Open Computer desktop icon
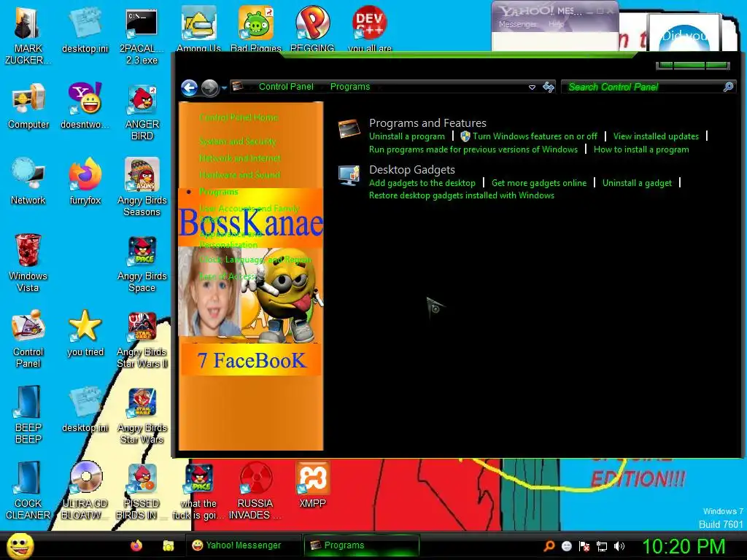 pyautogui.click(x=28, y=106)
